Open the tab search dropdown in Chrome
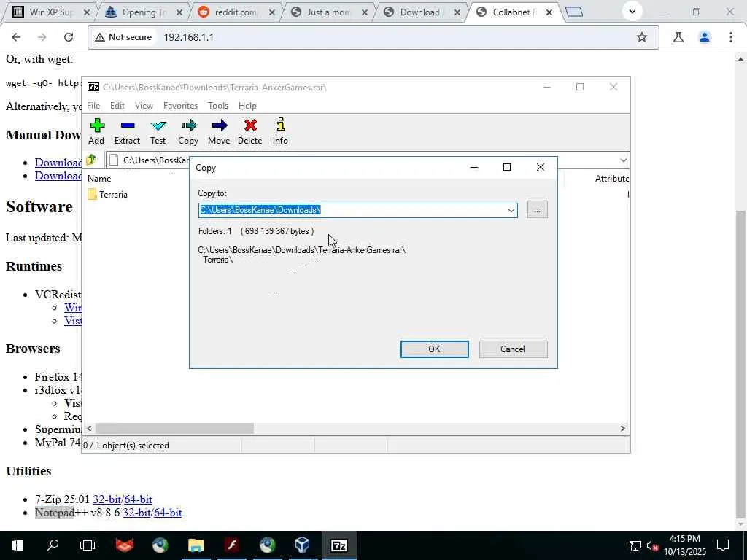Screen dimensions: 747x560 pyautogui.click(x=632, y=12)
